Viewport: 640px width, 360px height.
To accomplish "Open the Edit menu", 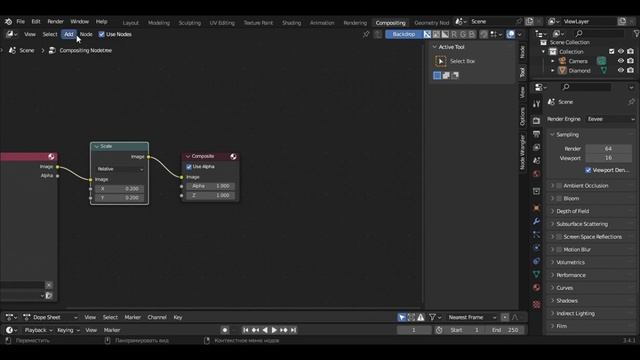I will [x=36, y=22].
